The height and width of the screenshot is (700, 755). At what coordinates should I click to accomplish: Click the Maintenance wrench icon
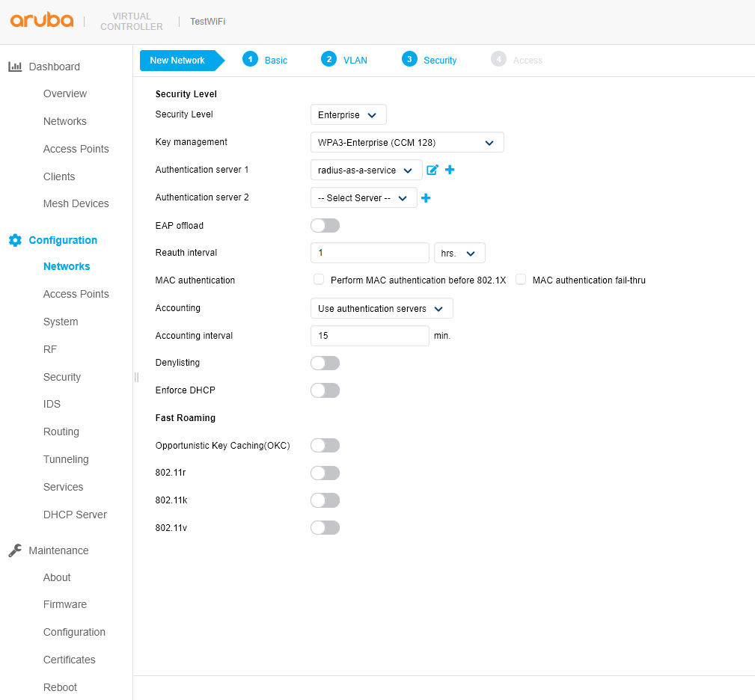(x=15, y=550)
